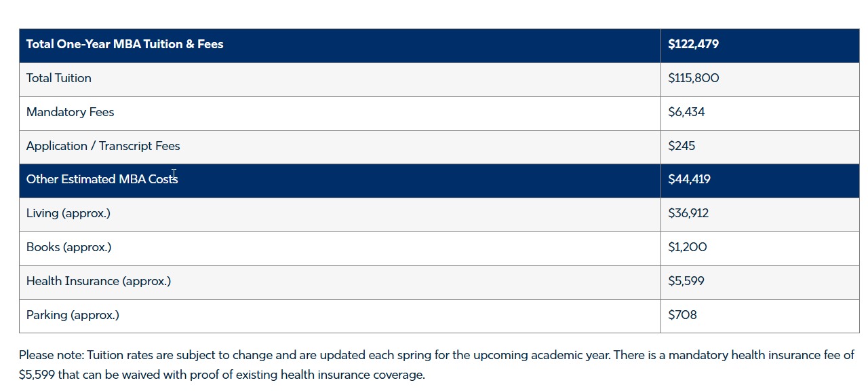This screenshot has height=391, width=868.
Task: Select the "Mandatory Fees" row label
Action: [x=70, y=112]
